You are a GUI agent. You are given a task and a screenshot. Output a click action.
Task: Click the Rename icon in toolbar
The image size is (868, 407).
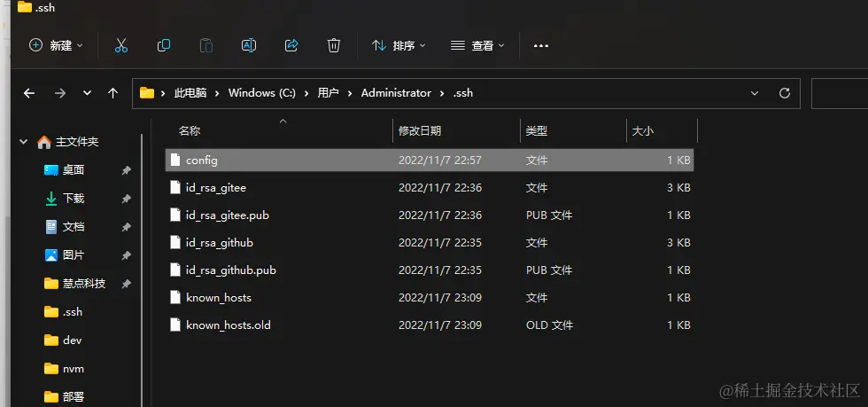(249, 45)
